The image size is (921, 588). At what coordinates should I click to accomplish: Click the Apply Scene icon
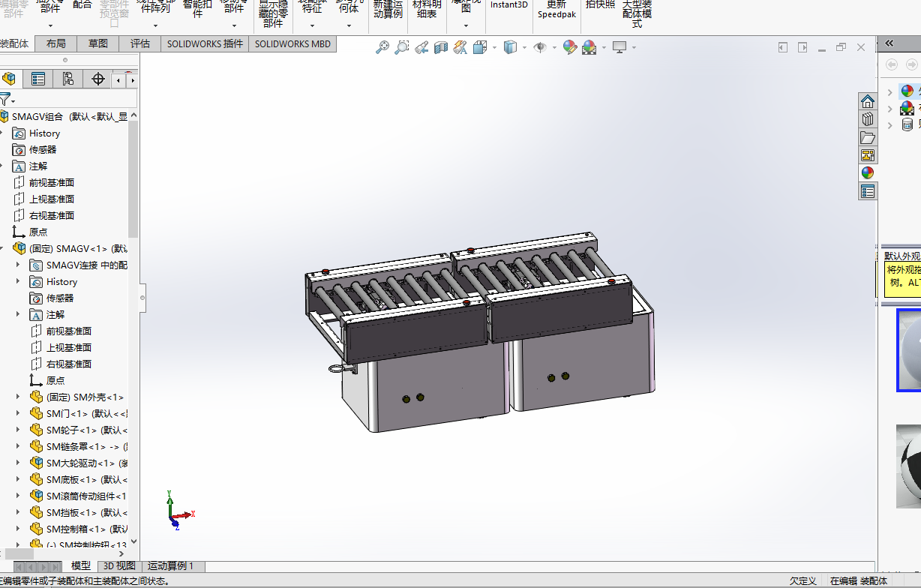(x=589, y=47)
